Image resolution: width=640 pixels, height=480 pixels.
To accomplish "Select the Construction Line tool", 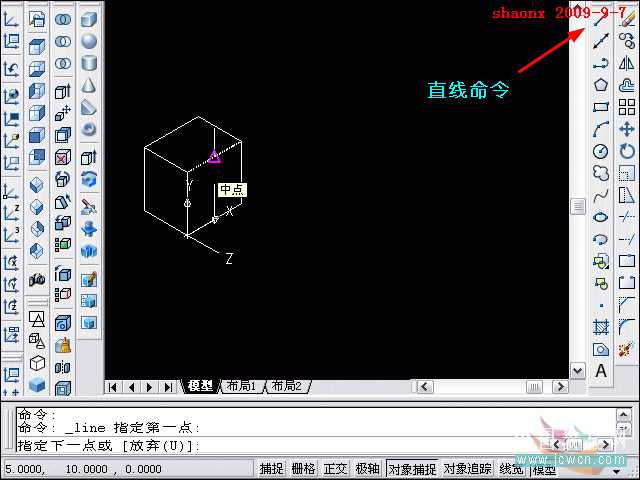I will coord(601,41).
